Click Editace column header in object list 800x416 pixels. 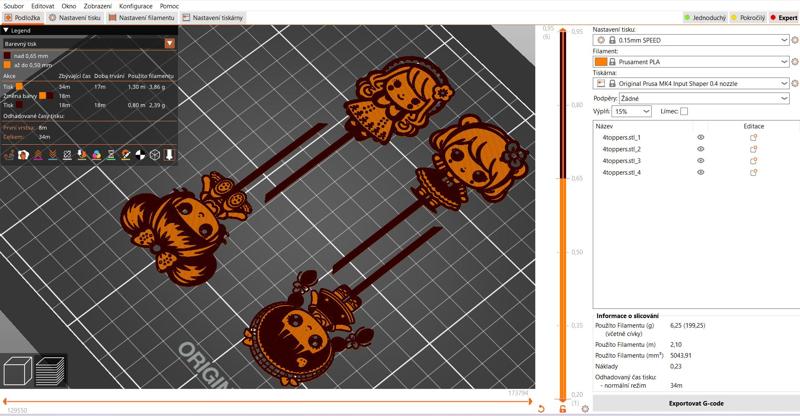pyautogui.click(x=754, y=126)
